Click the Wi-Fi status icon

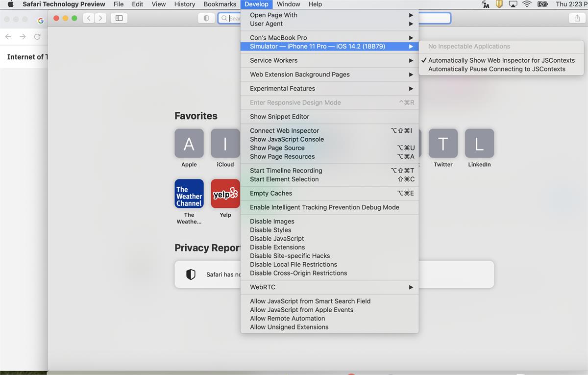[x=527, y=4]
